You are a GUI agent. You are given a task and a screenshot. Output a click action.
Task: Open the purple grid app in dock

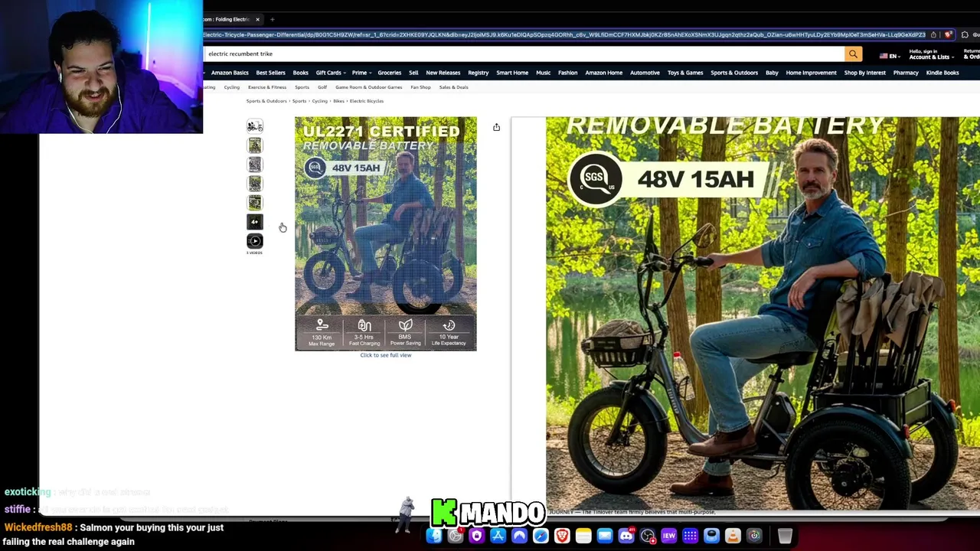click(690, 536)
